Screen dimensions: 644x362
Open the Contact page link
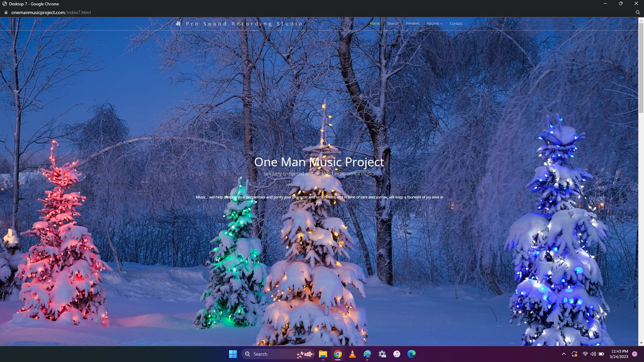456,23
